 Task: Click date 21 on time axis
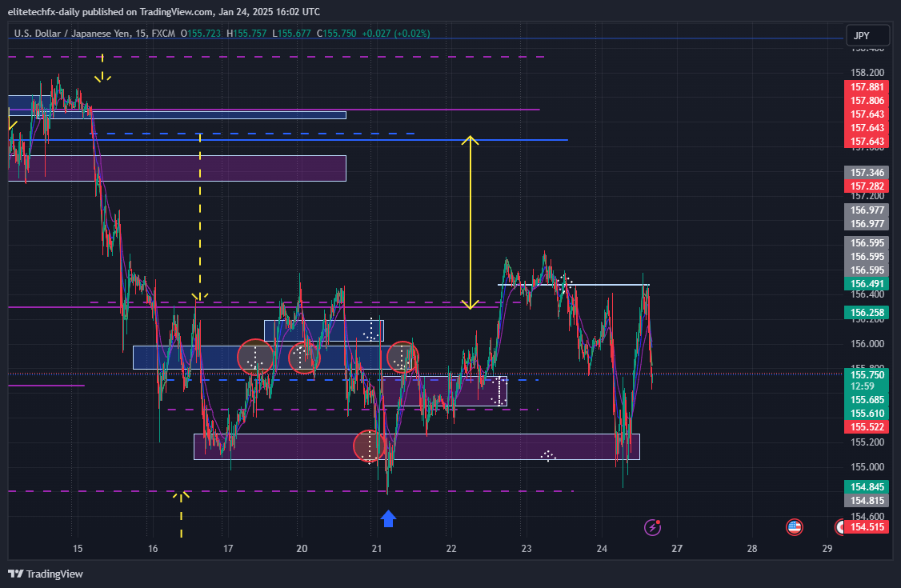(x=376, y=548)
